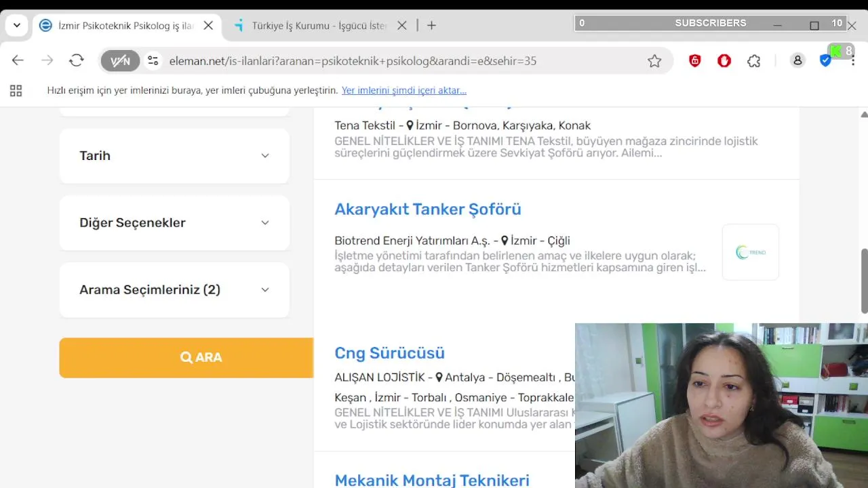
Task: Open the Cng Sürücüsü job listing
Action: pyautogui.click(x=390, y=353)
